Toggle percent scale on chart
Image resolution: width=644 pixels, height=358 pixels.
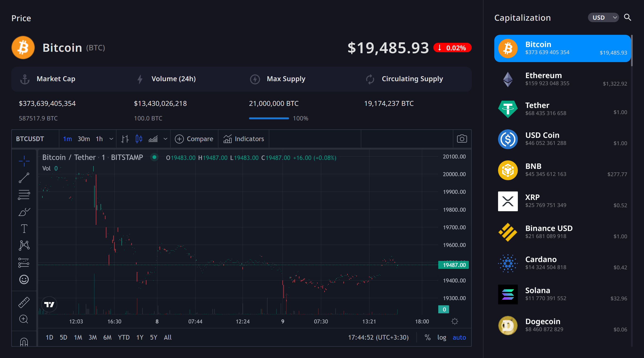427,337
